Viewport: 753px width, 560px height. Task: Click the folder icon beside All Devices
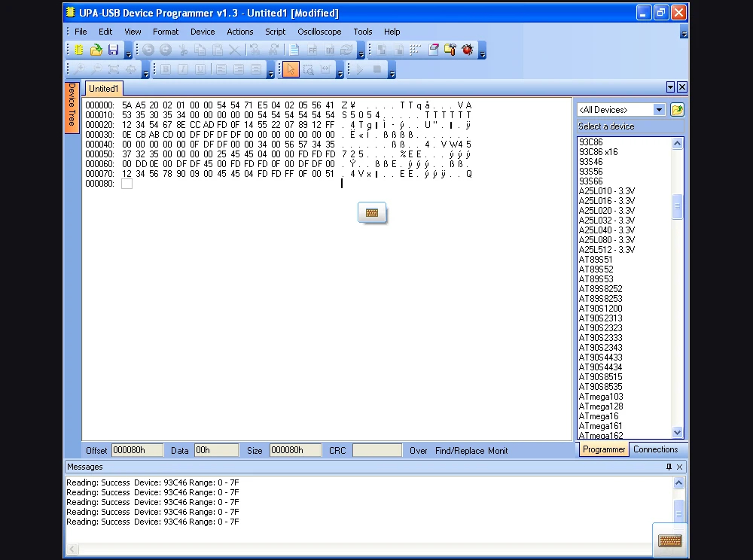[x=677, y=110]
